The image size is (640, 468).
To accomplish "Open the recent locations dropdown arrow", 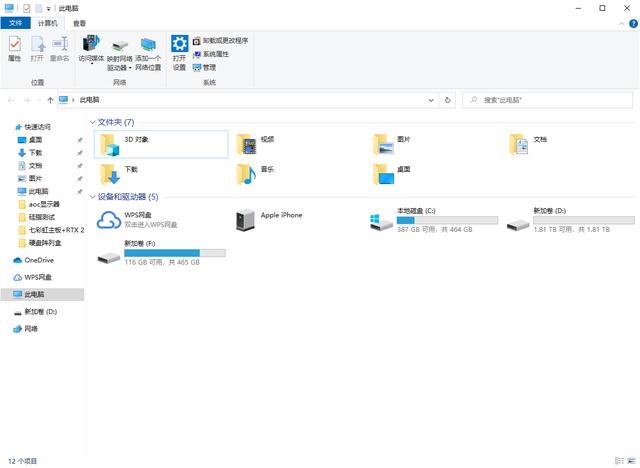I will pos(39,100).
